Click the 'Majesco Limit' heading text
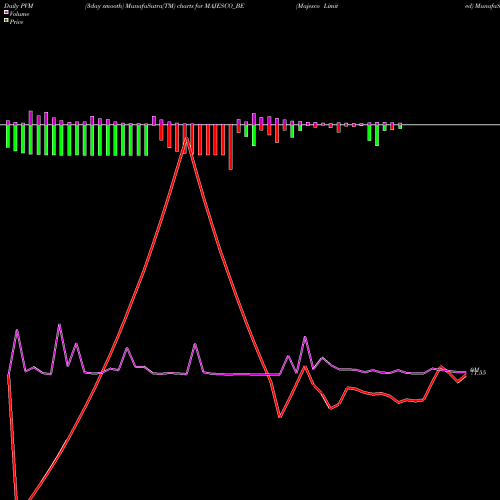Screen dimensions: 500x500 (x=317, y=6)
